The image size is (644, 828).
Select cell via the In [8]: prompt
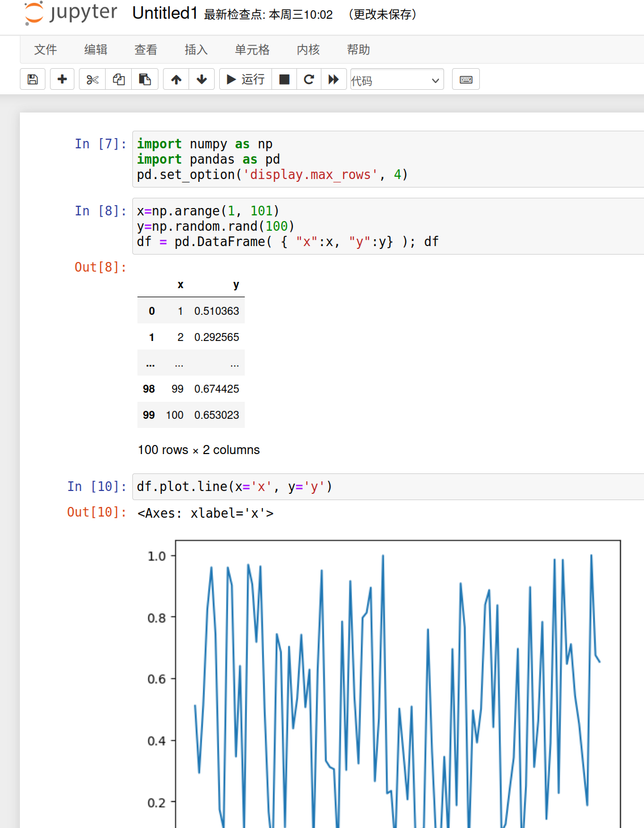tap(101, 211)
